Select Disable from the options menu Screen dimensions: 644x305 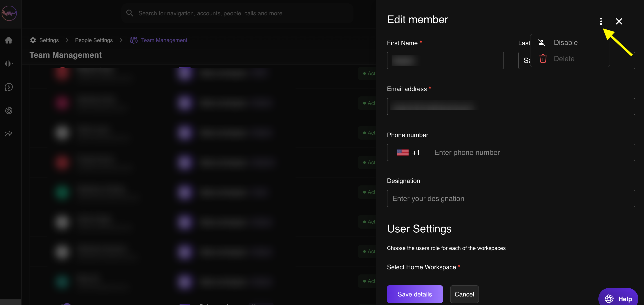click(x=565, y=42)
